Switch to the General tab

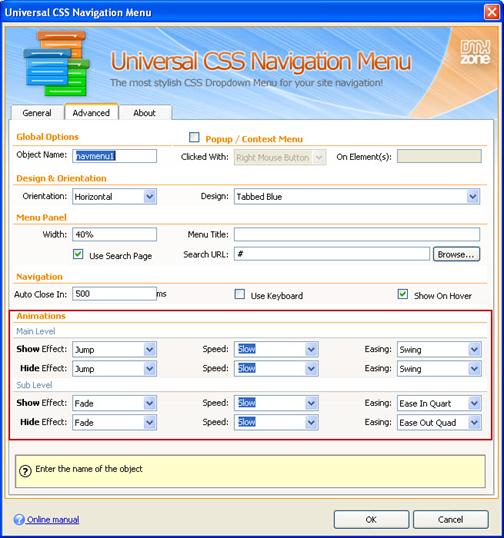tap(37, 113)
